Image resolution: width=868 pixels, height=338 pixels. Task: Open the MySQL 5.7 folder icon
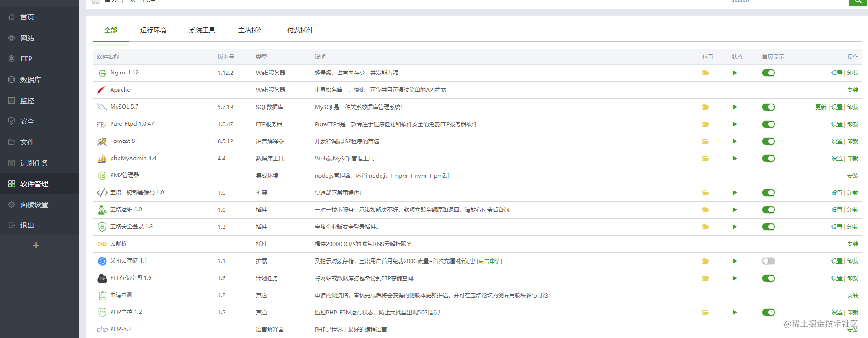[705, 107]
